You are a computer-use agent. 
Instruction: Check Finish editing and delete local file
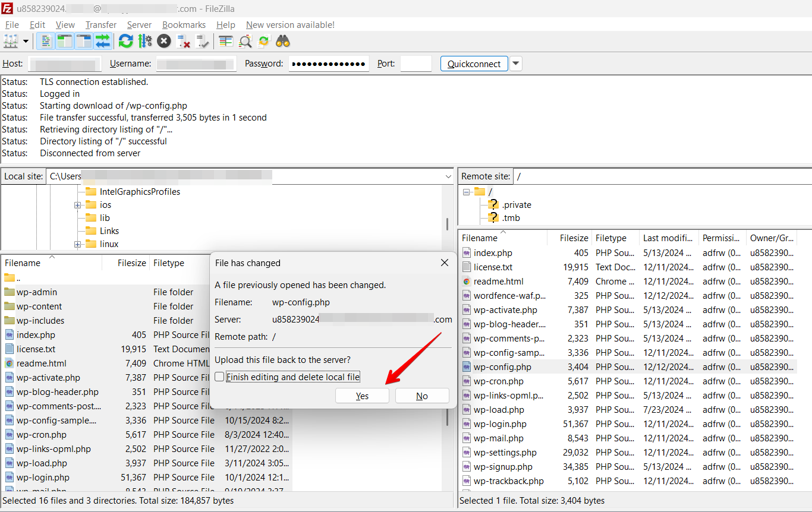(220, 377)
